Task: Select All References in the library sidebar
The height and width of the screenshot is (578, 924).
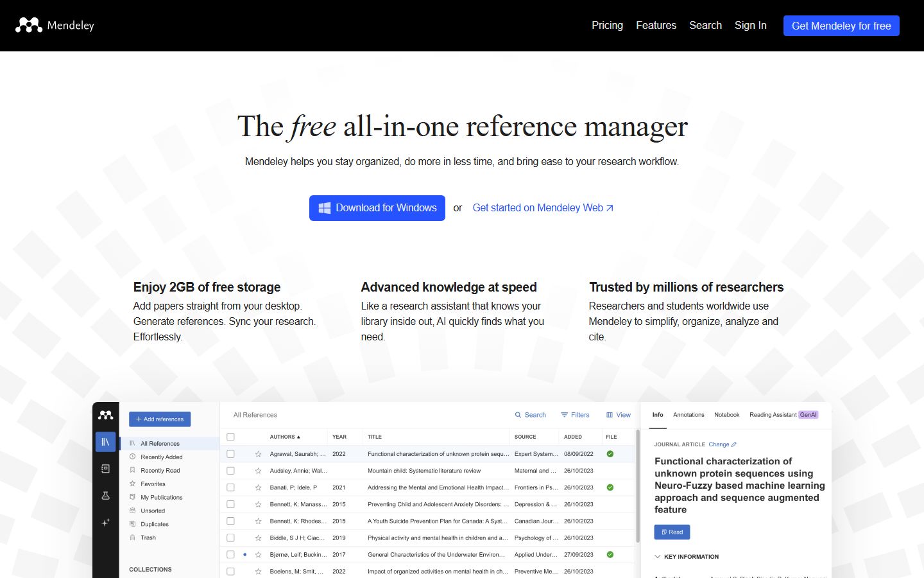Action: point(169,444)
